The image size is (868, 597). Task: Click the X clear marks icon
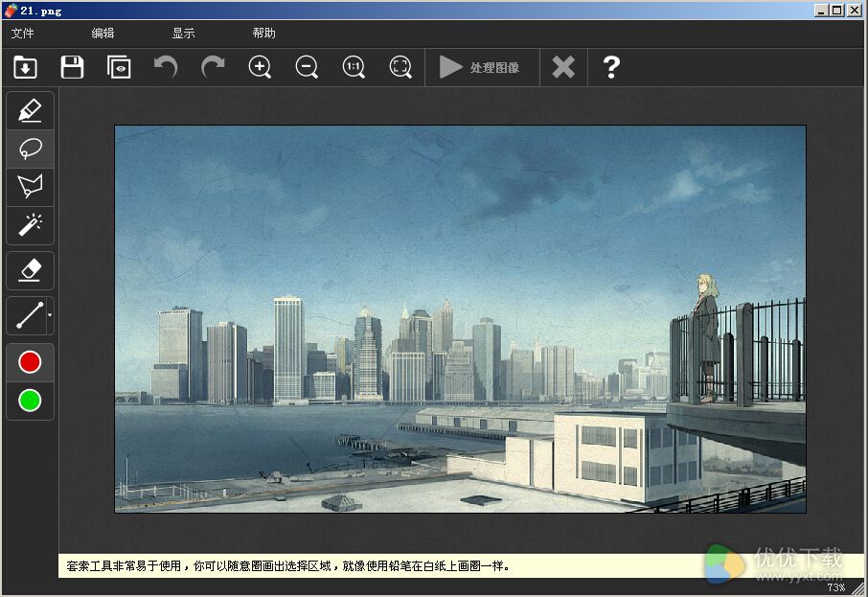pyautogui.click(x=563, y=67)
